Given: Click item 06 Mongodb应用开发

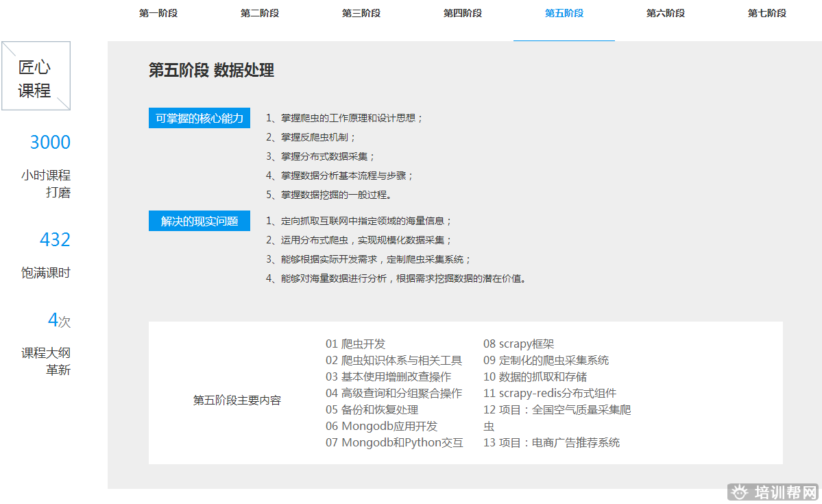Looking at the screenshot, I should coord(382,426).
